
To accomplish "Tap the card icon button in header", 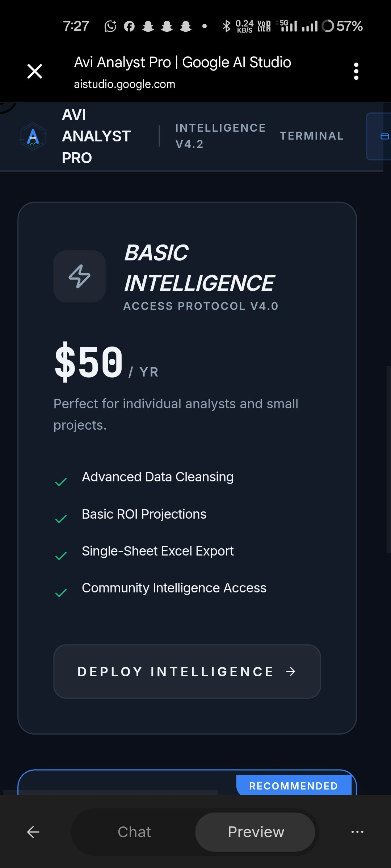I will pyautogui.click(x=384, y=136).
